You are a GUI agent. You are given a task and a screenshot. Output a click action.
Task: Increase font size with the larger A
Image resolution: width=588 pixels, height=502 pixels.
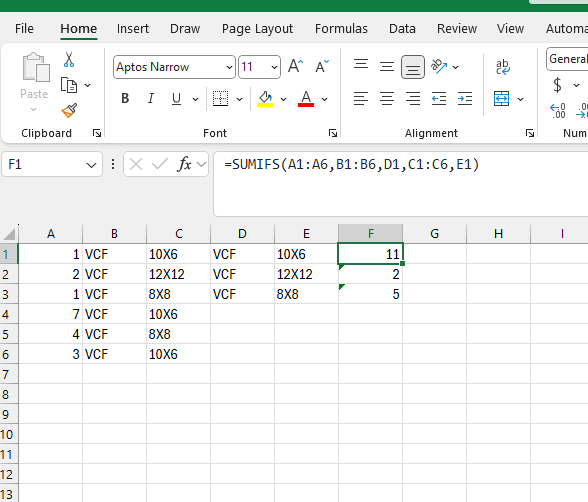click(x=295, y=67)
